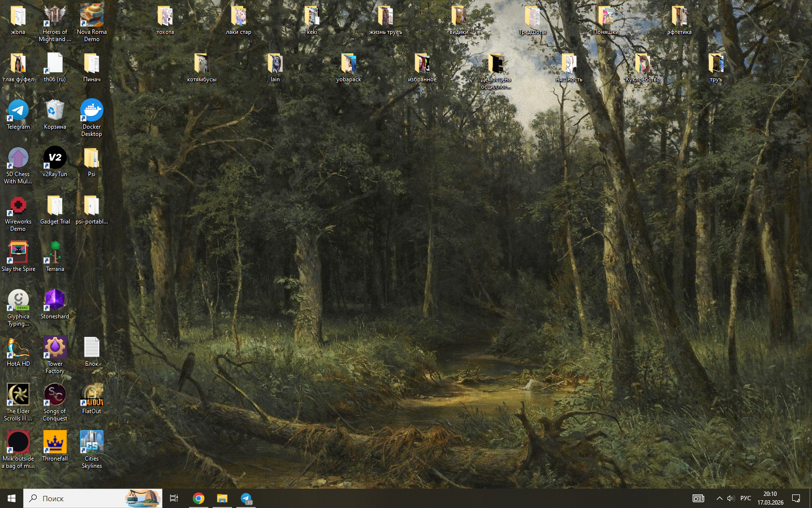Screen dimensions: 812x508
Task: Launch HotA HD shortcut
Action: [x=18, y=352]
